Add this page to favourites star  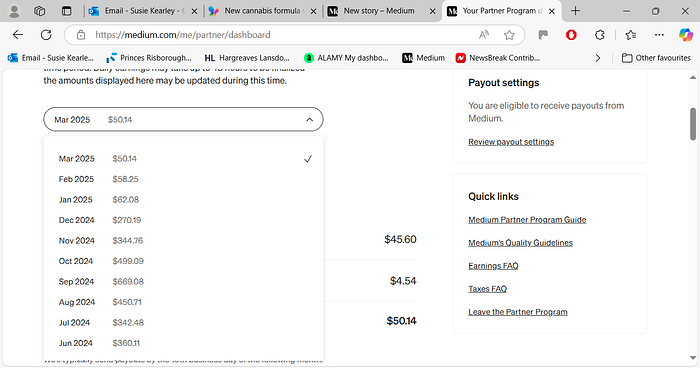point(509,35)
